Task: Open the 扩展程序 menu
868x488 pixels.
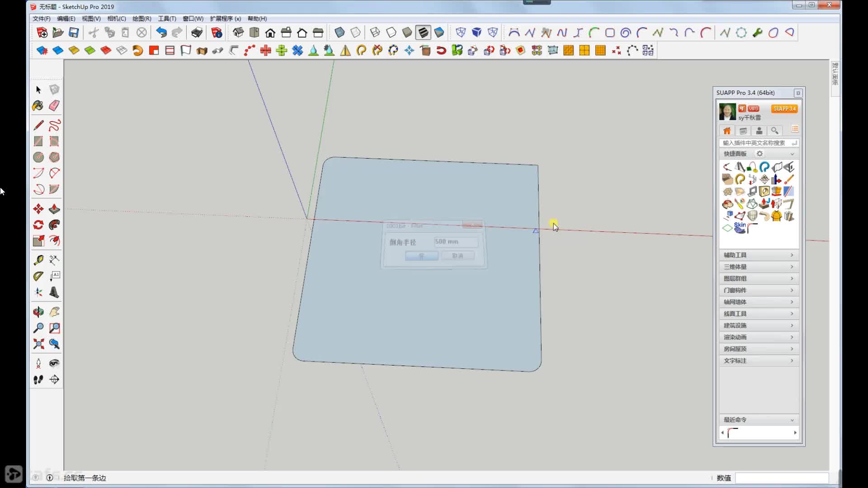Action: coord(225,19)
